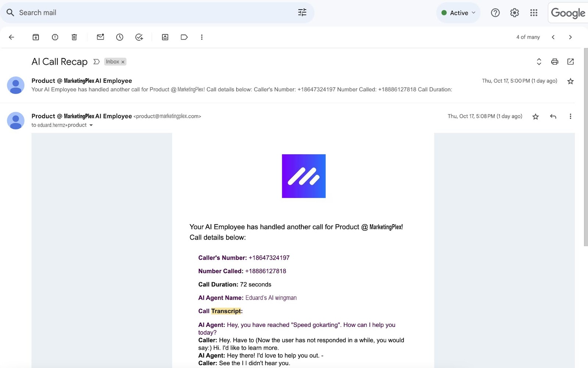This screenshot has width=588, height=368.
Task: Click the page vertical scrollbar
Action: 585,147
